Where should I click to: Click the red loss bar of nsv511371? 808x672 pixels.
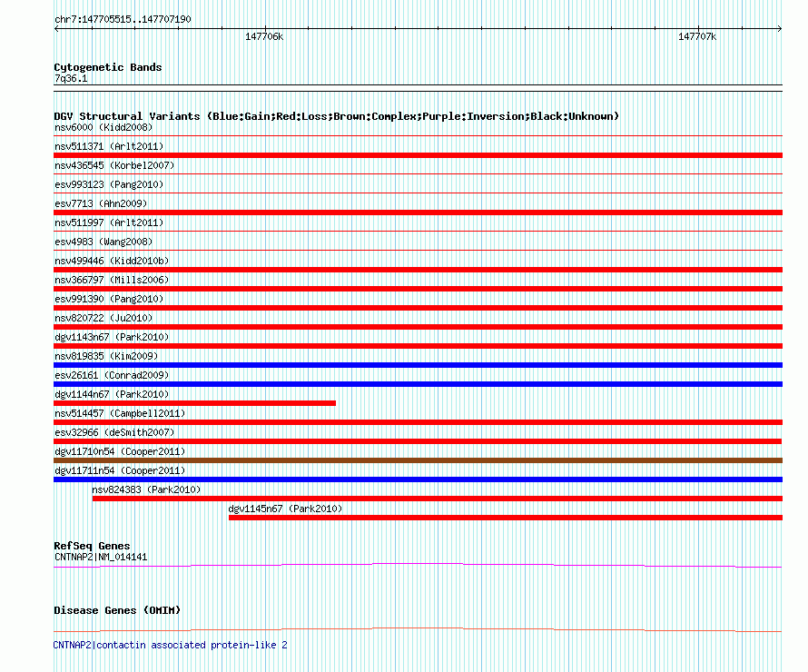click(418, 155)
